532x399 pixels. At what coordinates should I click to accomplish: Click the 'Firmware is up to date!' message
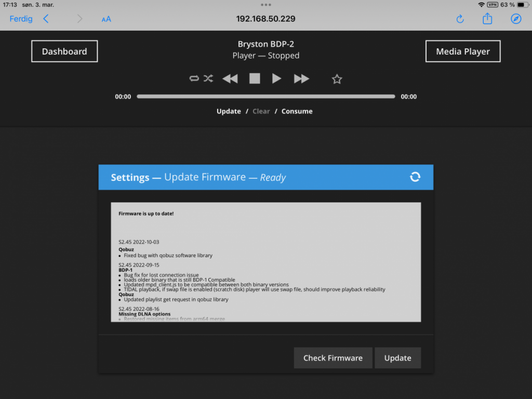coord(146,214)
